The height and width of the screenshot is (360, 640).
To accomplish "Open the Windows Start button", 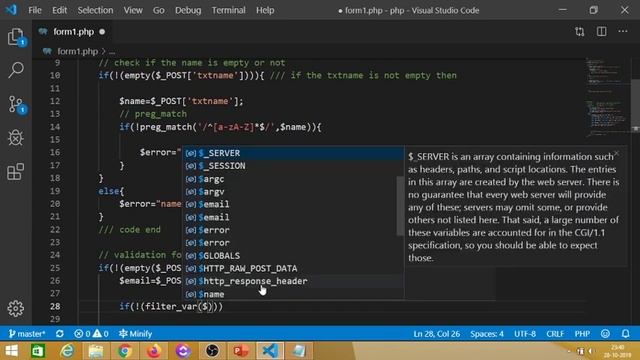I will click(11, 351).
